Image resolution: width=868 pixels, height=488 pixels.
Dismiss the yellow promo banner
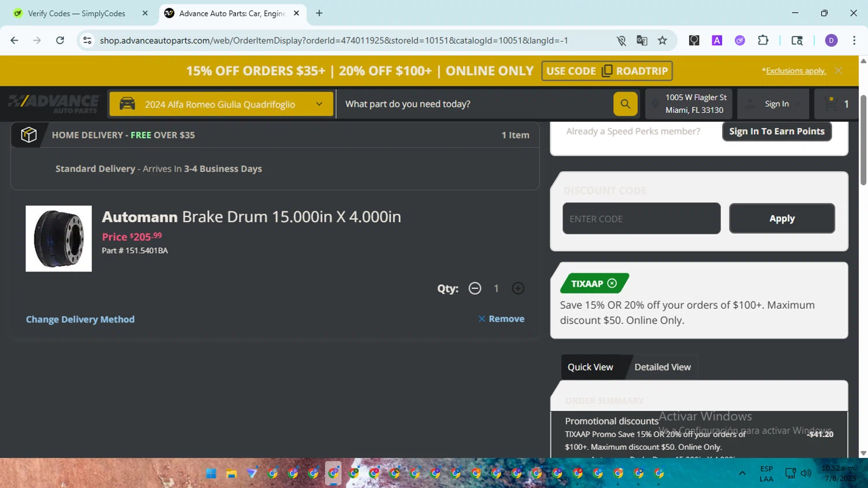838,71
